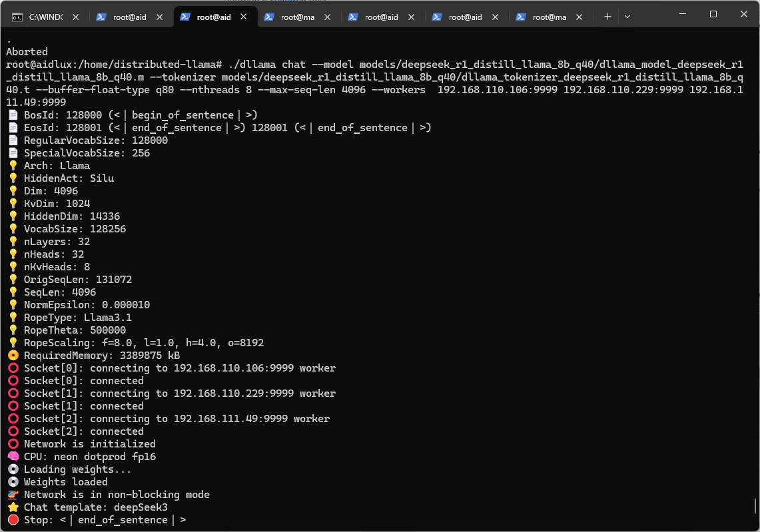760x532 pixels.
Task: Click the page icon beside EosId
Action: point(13,127)
